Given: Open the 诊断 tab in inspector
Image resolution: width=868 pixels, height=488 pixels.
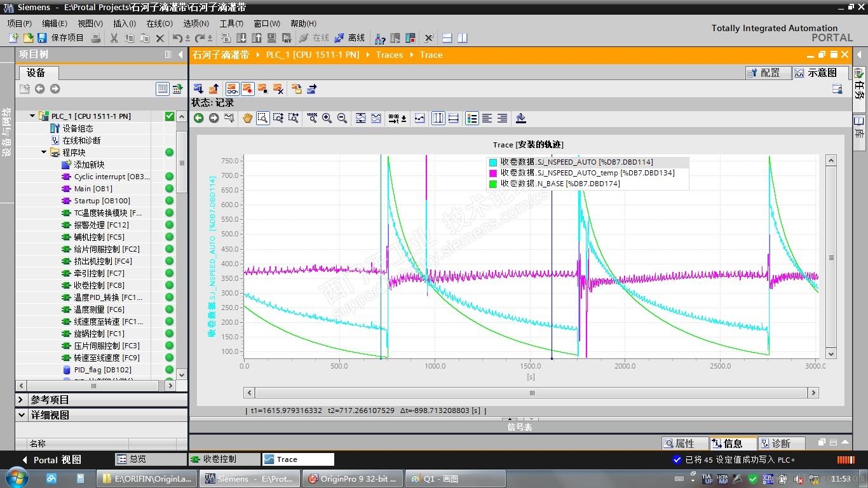Looking at the screenshot, I should 783,444.
